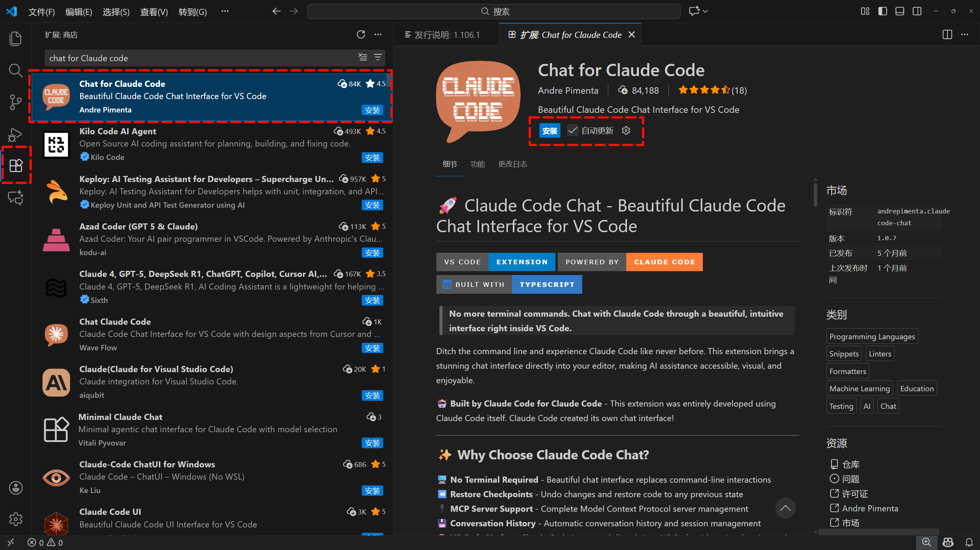The width and height of the screenshot is (980, 550).
Task: Open the Explorer view in activity bar
Action: point(15,39)
